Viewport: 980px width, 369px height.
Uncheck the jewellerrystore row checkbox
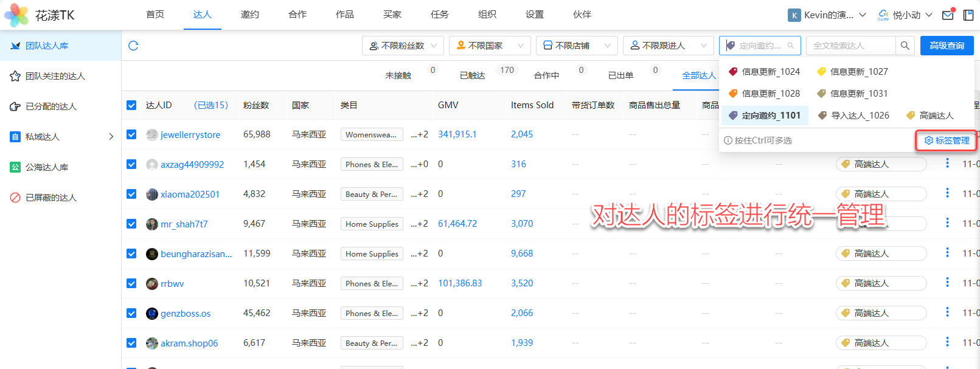tap(131, 134)
